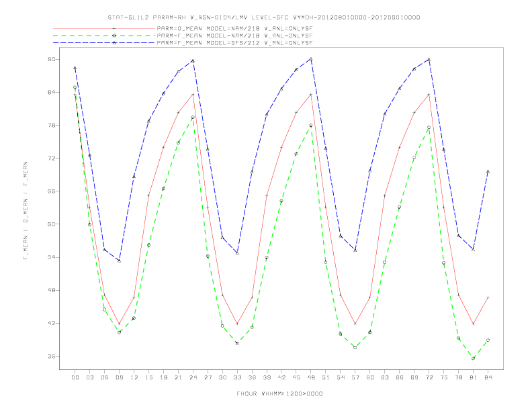This screenshot has width=532, height=411.
Task: Click y-axis tick label 66
Action: click(52, 191)
